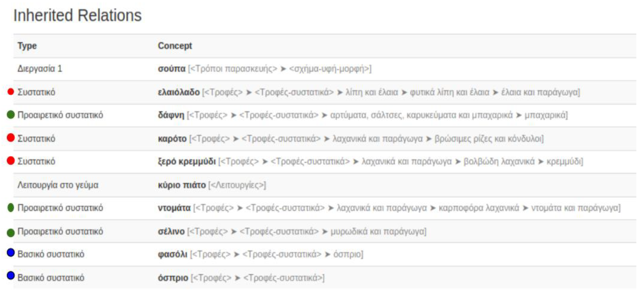Click the blue dot beside φασόλι row
Viewport: 644px width, 296px height.
click(11, 253)
